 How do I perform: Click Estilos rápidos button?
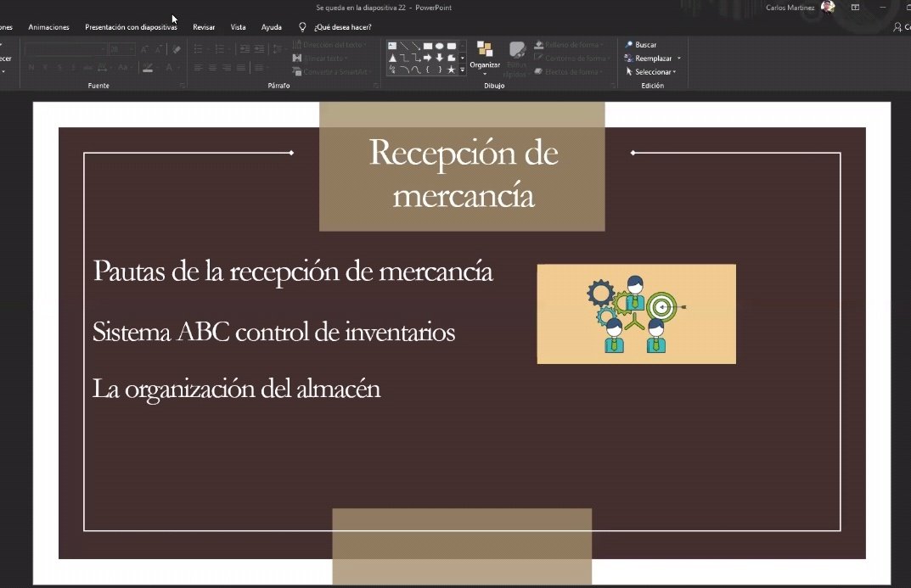tap(516, 59)
